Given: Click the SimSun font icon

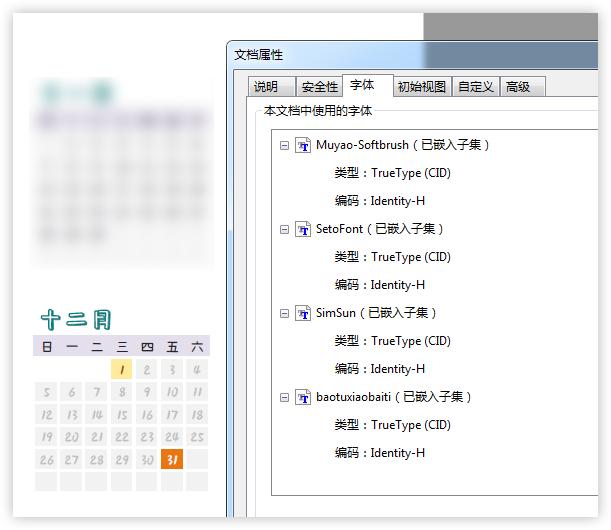Looking at the screenshot, I should [303, 313].
